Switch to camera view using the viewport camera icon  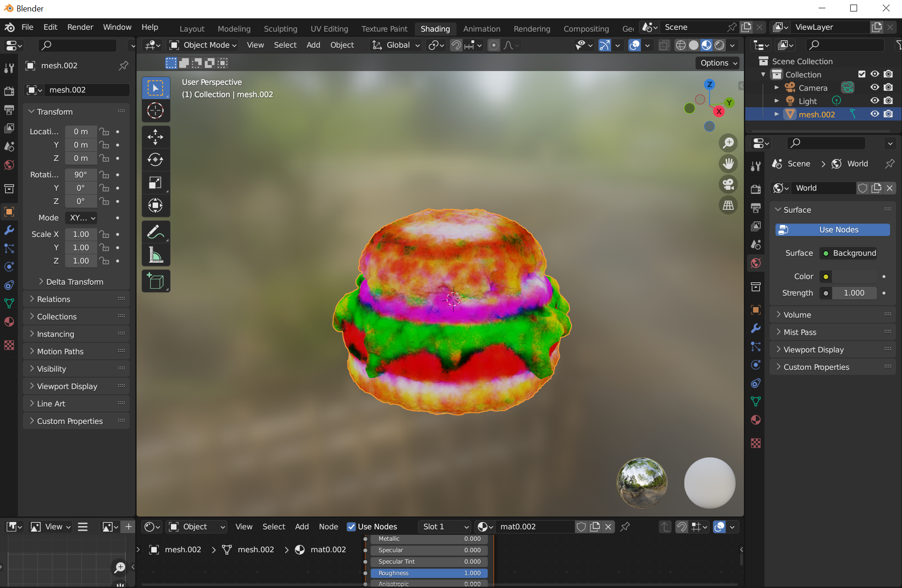click(x=728, y=185)
